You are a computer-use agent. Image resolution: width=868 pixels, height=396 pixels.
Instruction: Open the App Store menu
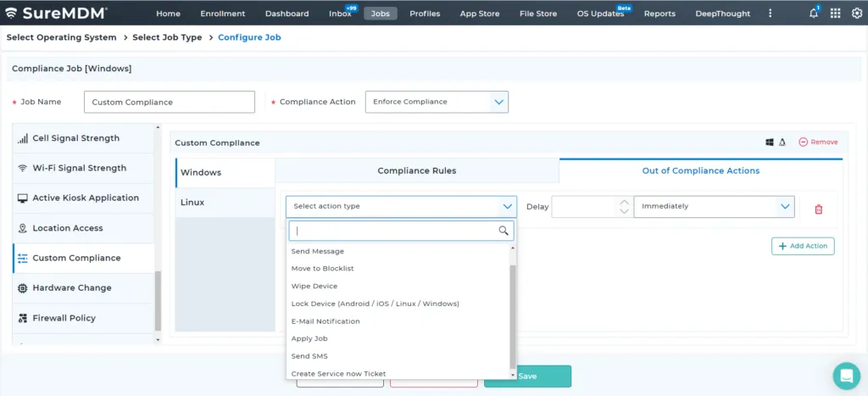pyautogui.click(x=480, y=14)
